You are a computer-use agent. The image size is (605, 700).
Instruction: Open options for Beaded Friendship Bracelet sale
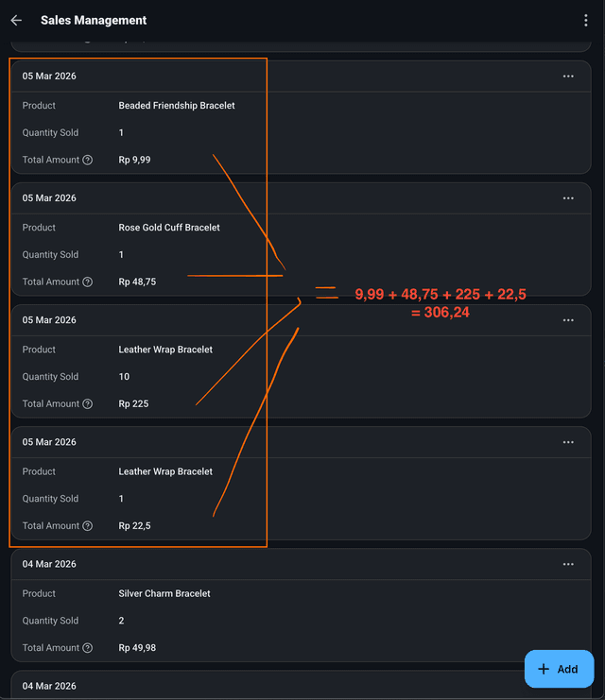[568, 77]
